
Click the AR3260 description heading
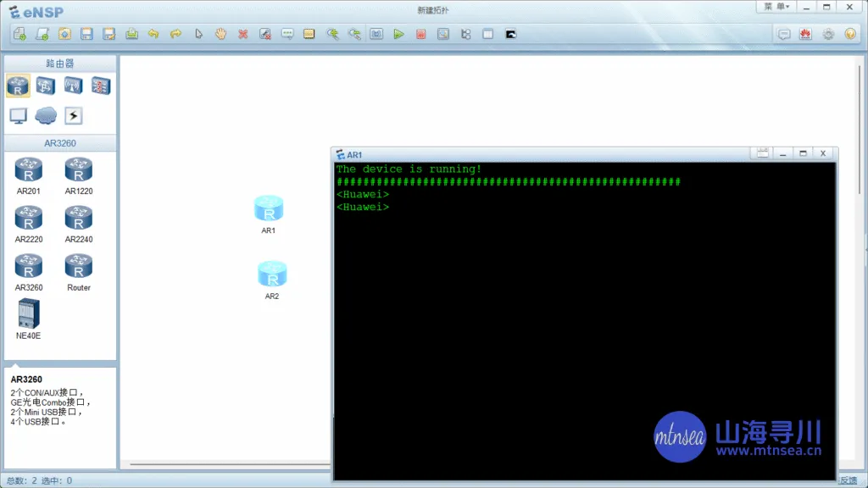[x=26, y=380]
